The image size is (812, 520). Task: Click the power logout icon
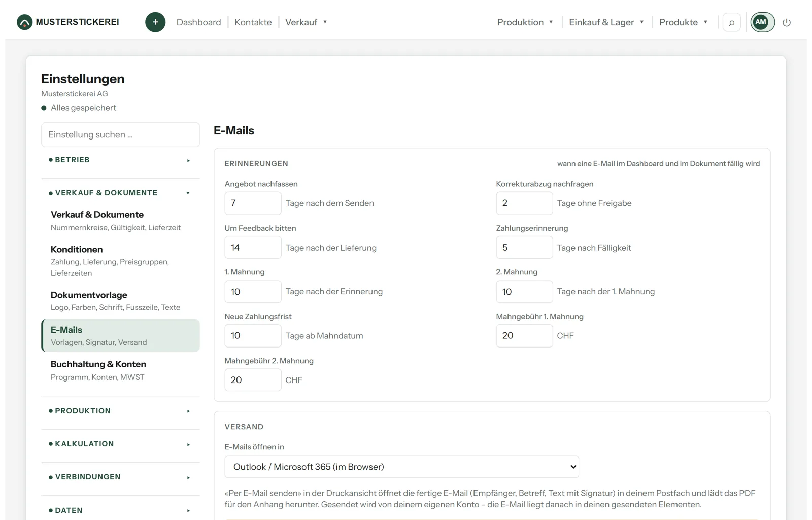[x=787, y=22]
